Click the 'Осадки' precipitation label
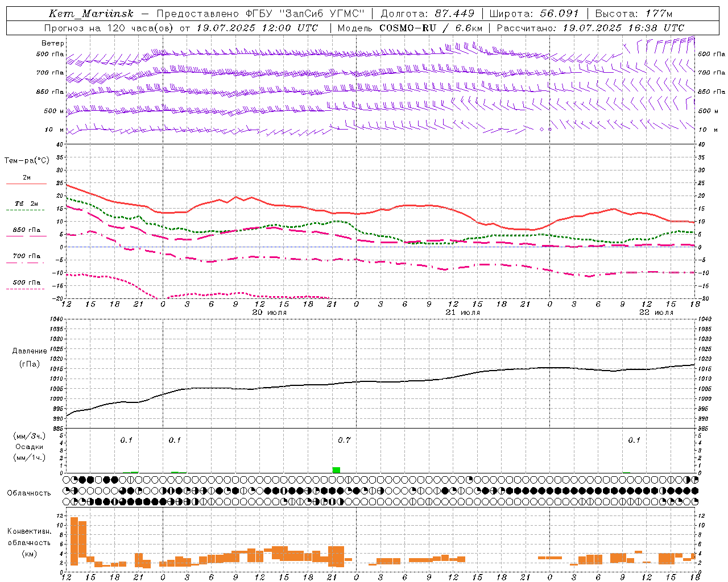This screenshot has height=582, width=728. 29,447
